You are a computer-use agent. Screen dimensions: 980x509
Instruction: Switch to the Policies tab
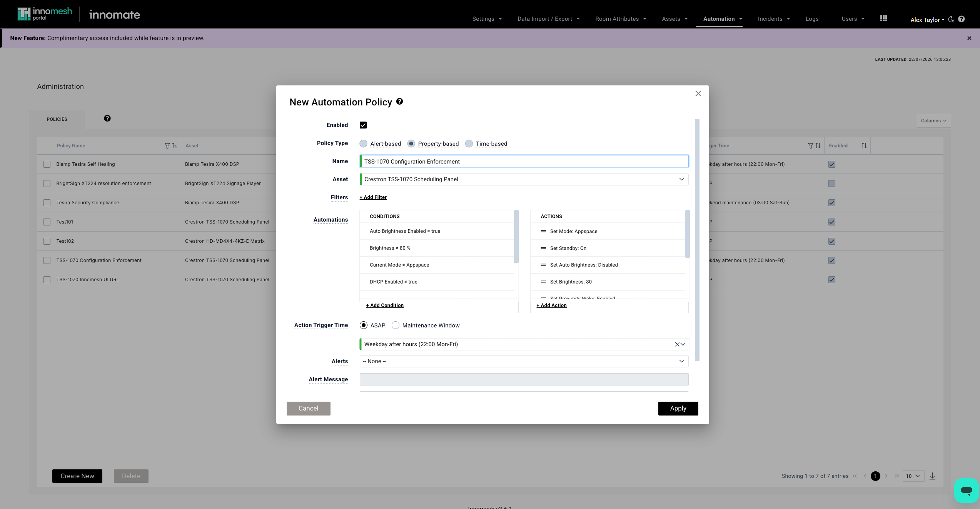(x=57, y=119)
